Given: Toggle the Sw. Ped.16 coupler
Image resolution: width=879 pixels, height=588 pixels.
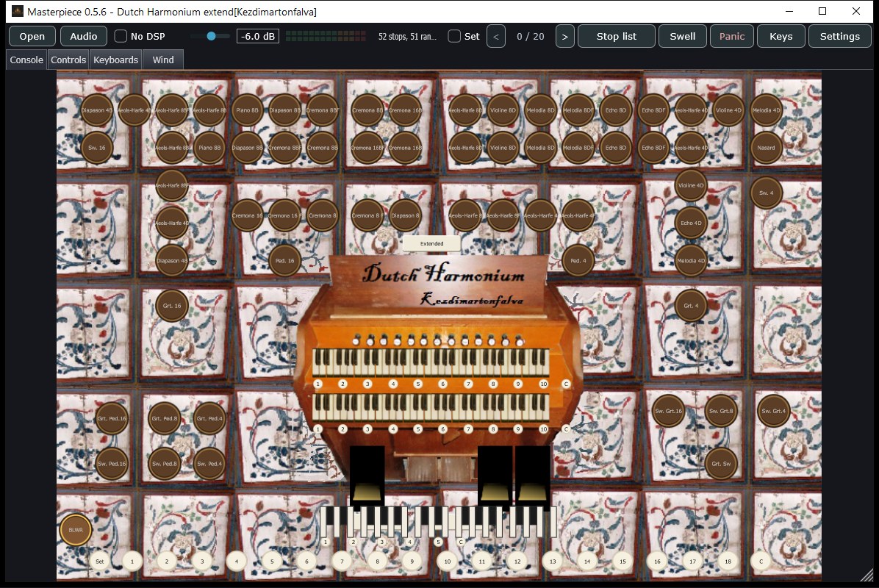Looking at the screenshot, I should coord(112,464).
